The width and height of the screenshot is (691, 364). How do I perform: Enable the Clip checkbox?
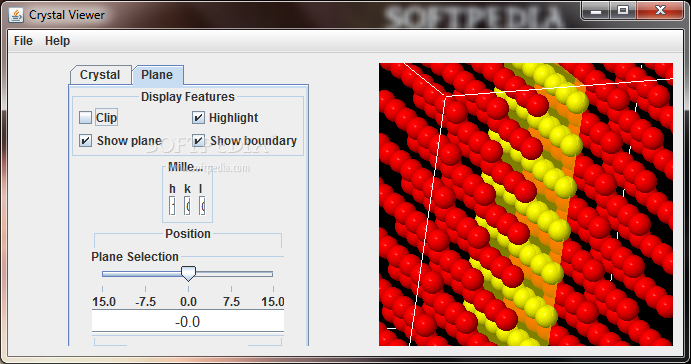pyautogui.click(x=85, y=118)
